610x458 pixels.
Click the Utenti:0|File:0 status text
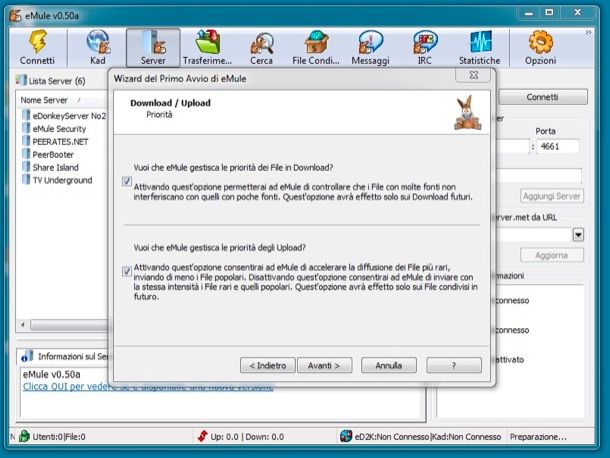coord(59,437)
